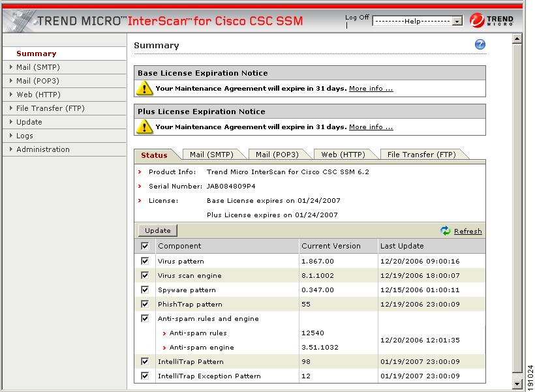Select Summary in the sidebar menu

coord(37,53)
